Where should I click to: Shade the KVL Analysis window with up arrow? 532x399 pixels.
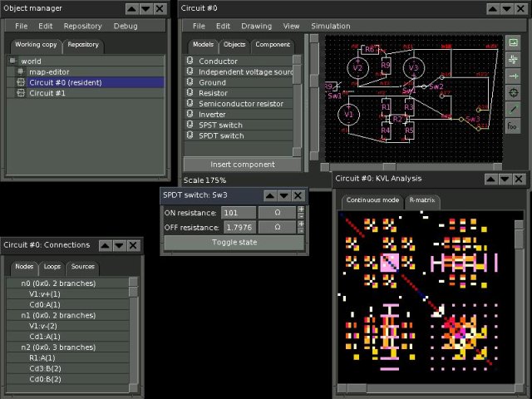tap(490, 179)
